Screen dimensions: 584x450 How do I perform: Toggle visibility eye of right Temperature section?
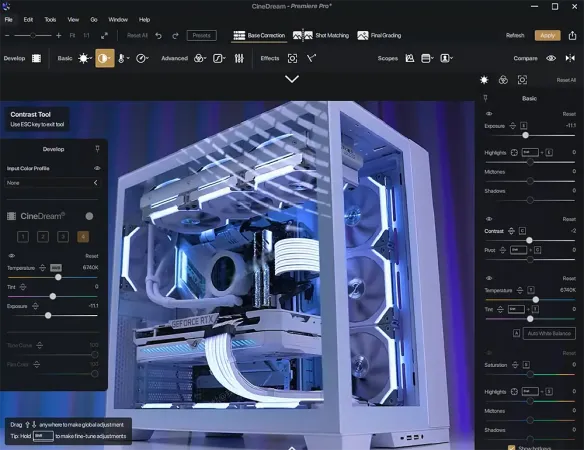[489, 278]
